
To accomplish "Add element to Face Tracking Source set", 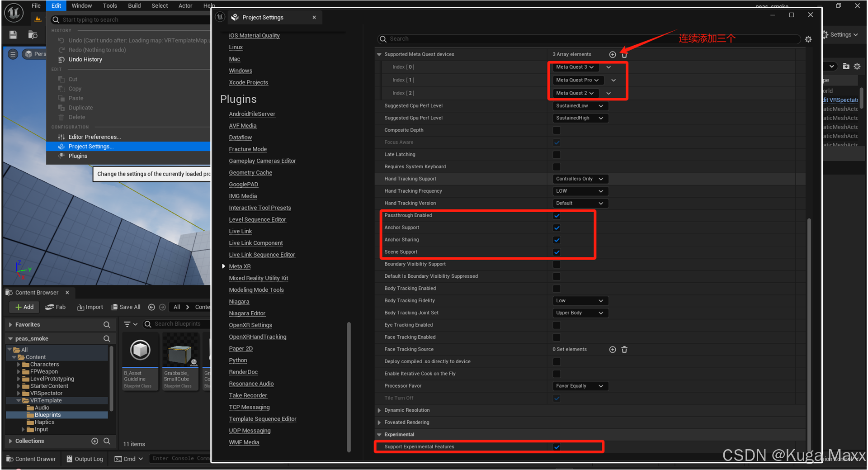I will coord(612,349).
